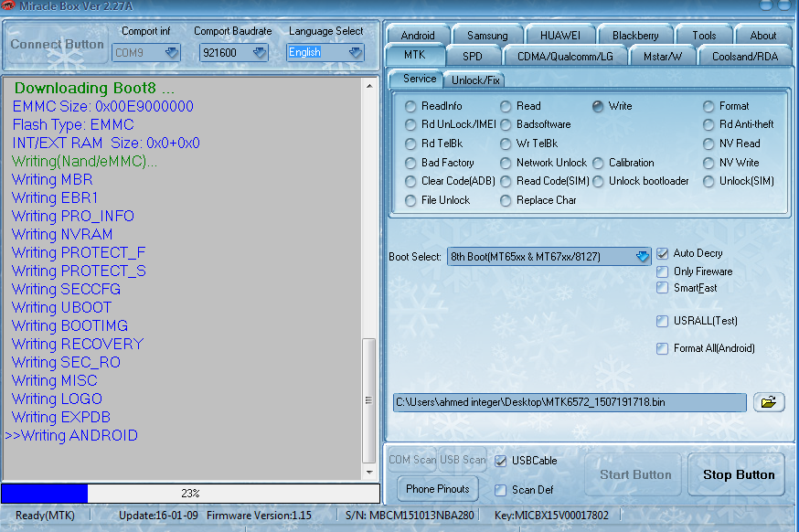Click the "Writing RECOVERY" log line

pyautogui.click(x=78, y=344)
